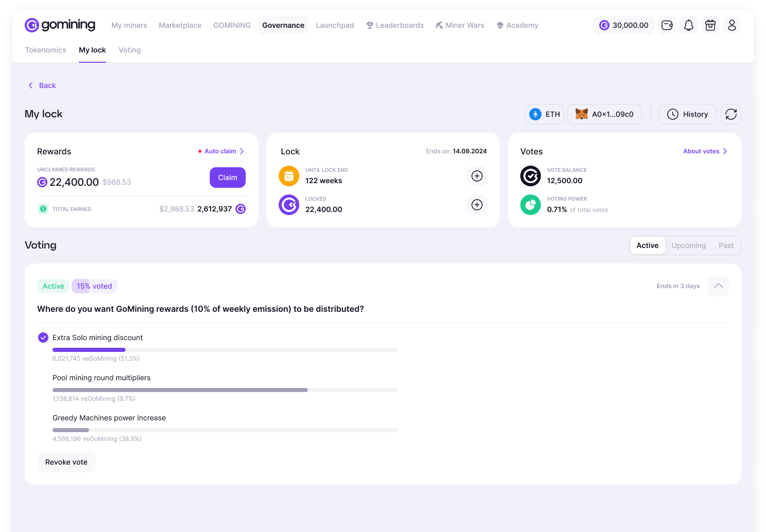Click the refresh icon beside History
This screenshot has width=766, height=532.
pos(731,114)
